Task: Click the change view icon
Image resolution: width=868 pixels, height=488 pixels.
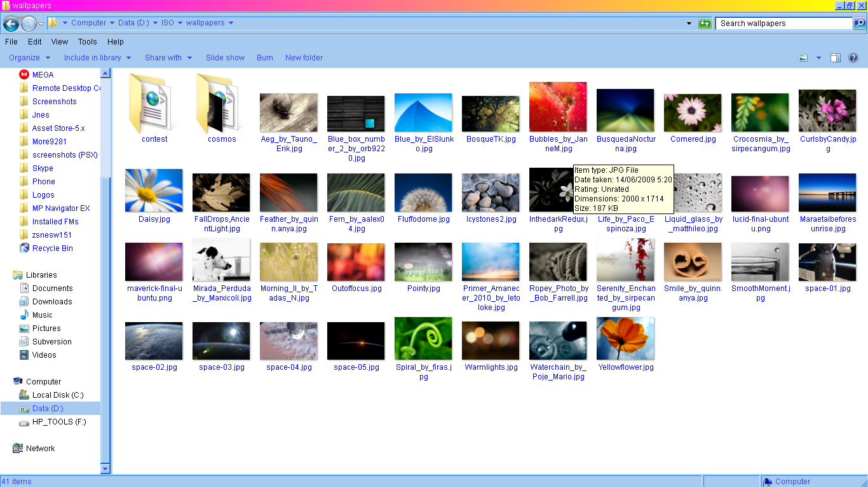Action: 803,58
